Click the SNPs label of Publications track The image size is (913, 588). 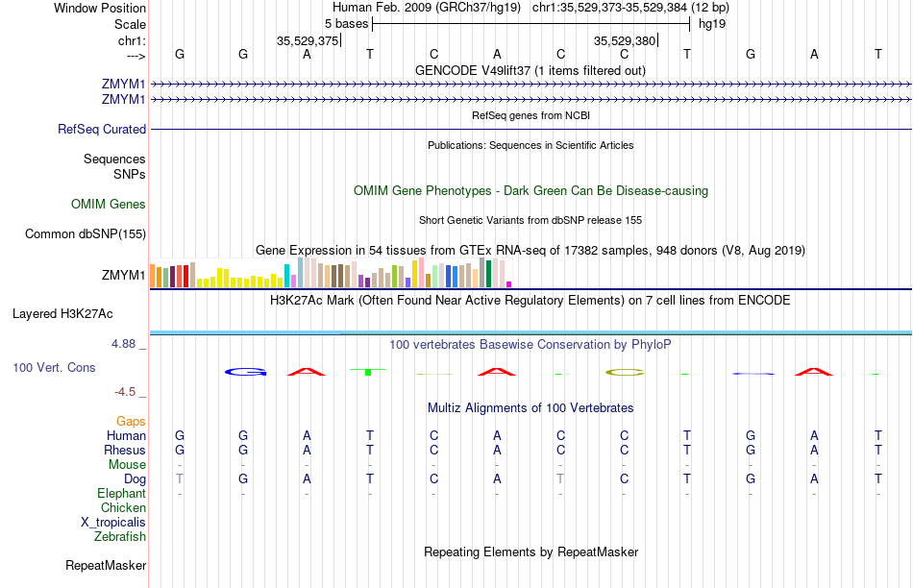(x=130, y=174)
